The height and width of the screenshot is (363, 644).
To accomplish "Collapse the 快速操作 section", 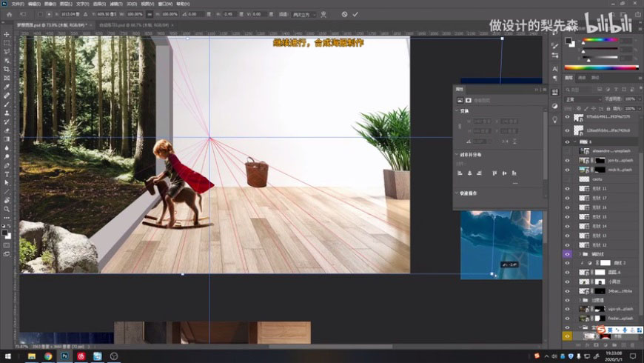I will click(457, 193).
